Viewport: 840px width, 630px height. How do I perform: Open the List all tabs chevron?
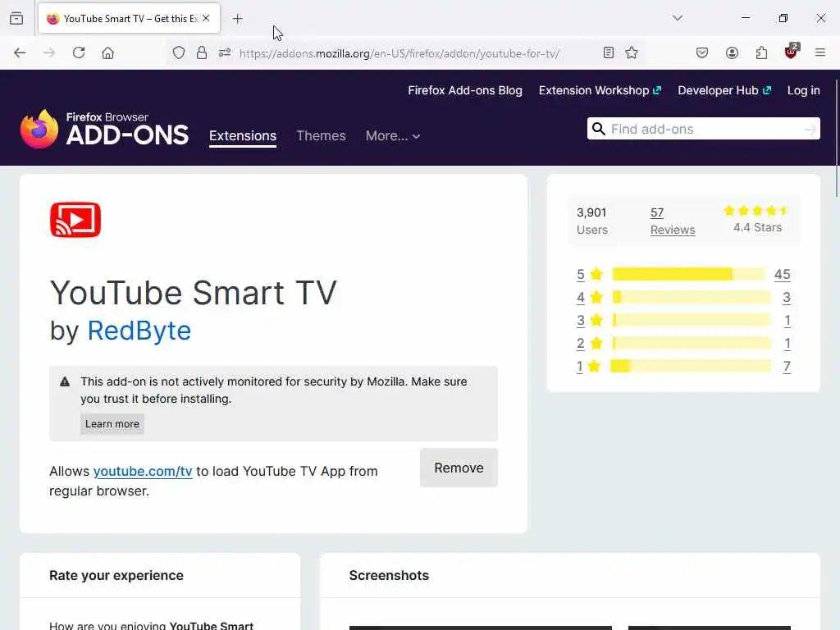(x=677, y=18)
